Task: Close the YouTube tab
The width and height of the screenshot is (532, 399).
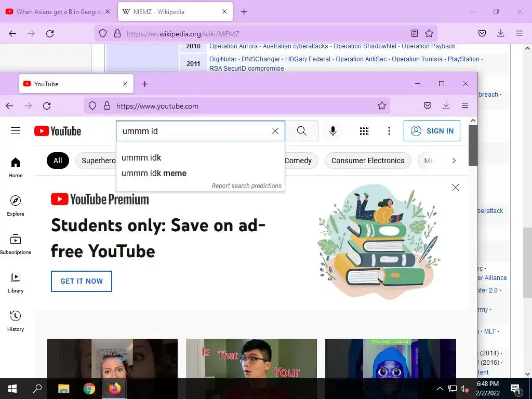Action: tap(125, 84)
